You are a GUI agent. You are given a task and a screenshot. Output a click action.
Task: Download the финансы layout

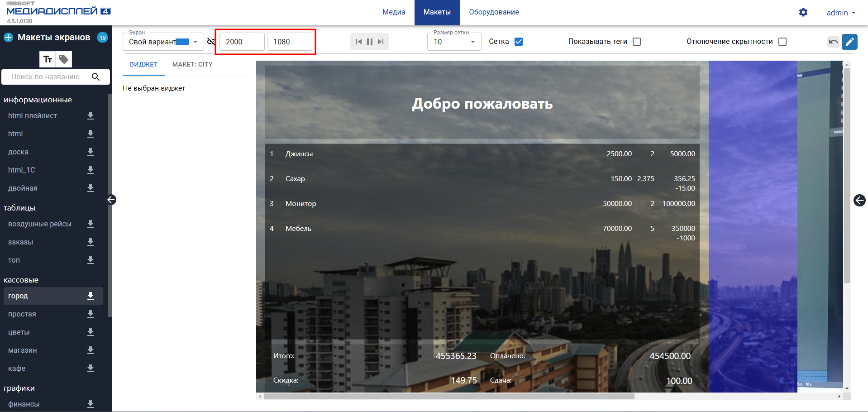tap(91, 404)
